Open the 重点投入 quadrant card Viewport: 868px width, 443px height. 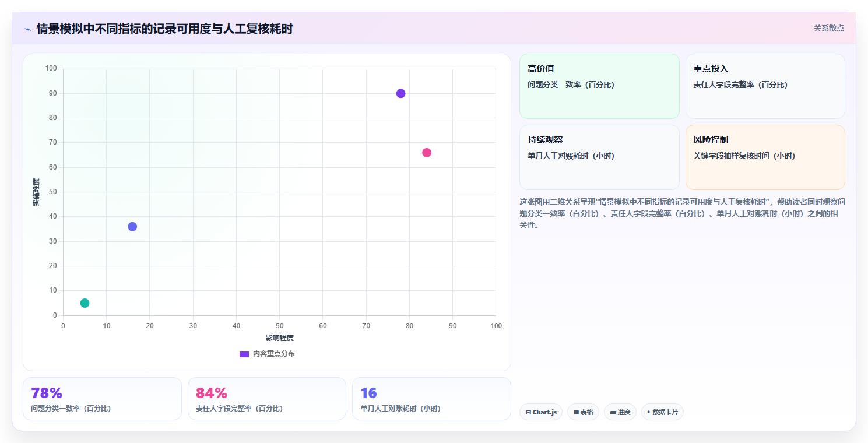tap(765, 86)
